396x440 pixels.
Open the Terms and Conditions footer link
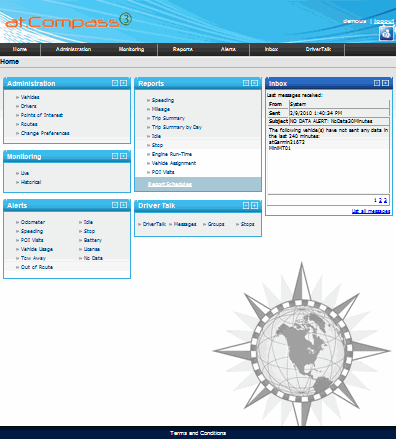(198, 433)
